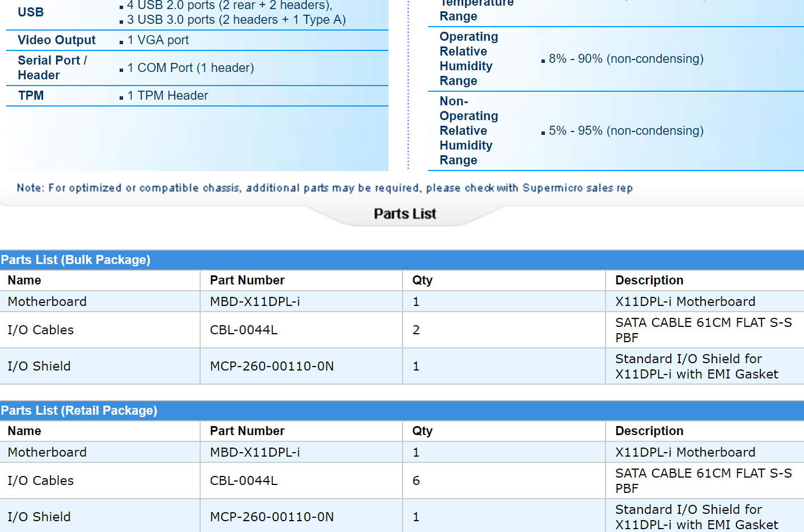Click "Name" column header in Retail Package table
This screenshot has height=532, width=804.
click(24, 431)
